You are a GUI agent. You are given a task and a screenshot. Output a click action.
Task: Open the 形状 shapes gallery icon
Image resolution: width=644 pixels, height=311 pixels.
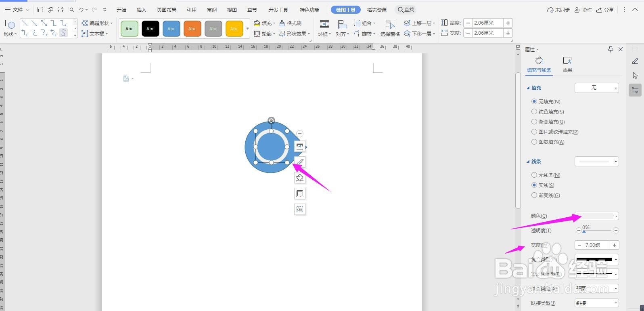(x=10, y=25)
